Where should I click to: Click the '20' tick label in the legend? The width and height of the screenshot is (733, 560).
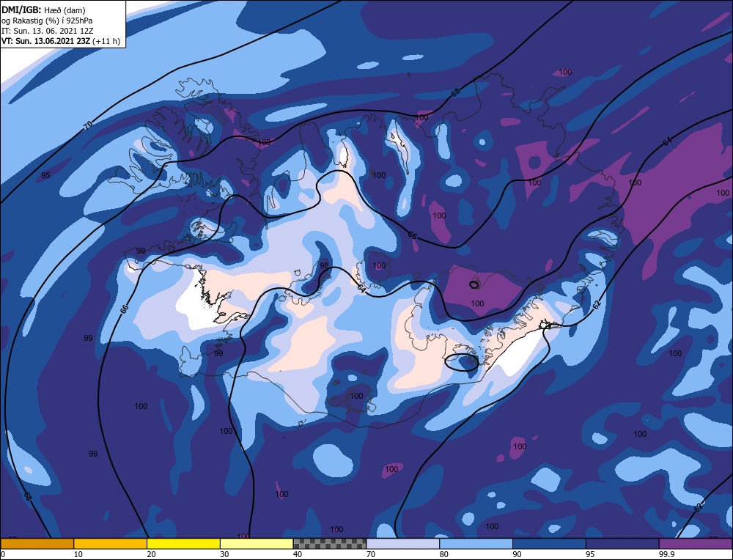tap(152, 554)
